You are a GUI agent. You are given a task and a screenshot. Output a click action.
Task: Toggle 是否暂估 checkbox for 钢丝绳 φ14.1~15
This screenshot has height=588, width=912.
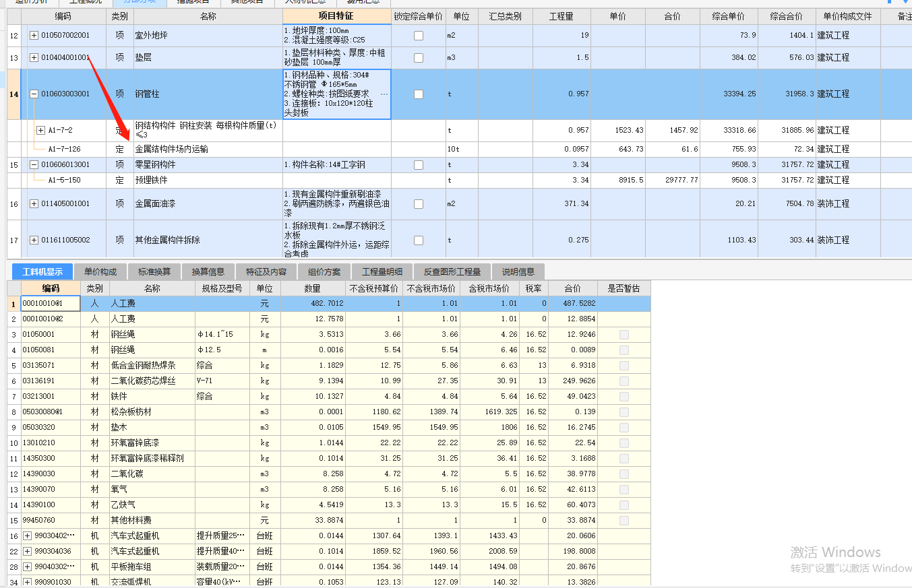[624, 334]
